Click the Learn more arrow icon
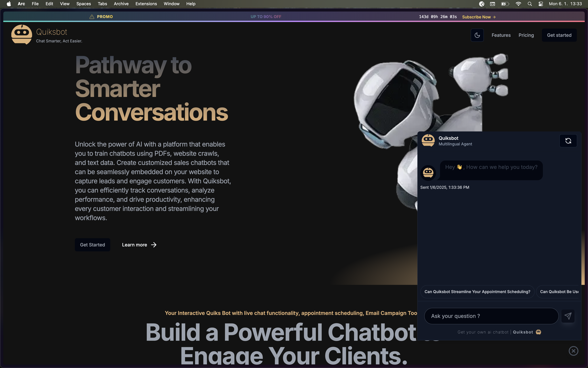 coord(154,245)
